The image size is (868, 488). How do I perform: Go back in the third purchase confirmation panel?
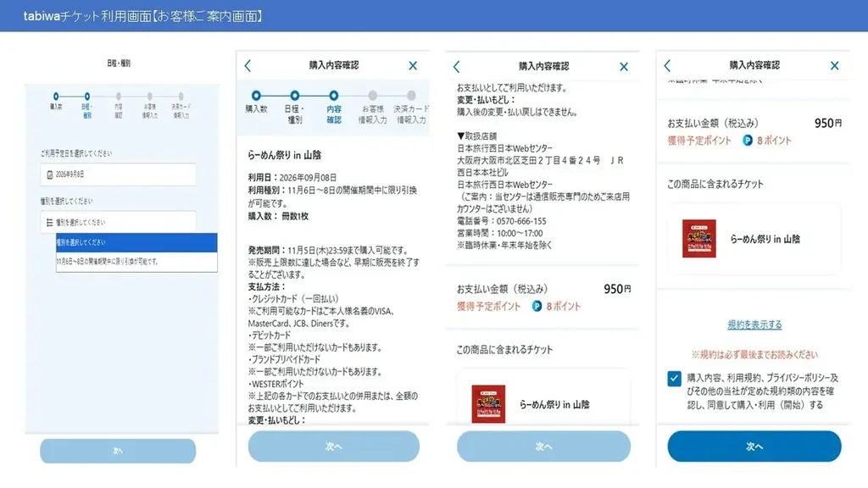pyautogui.click(x=456, y=67)
